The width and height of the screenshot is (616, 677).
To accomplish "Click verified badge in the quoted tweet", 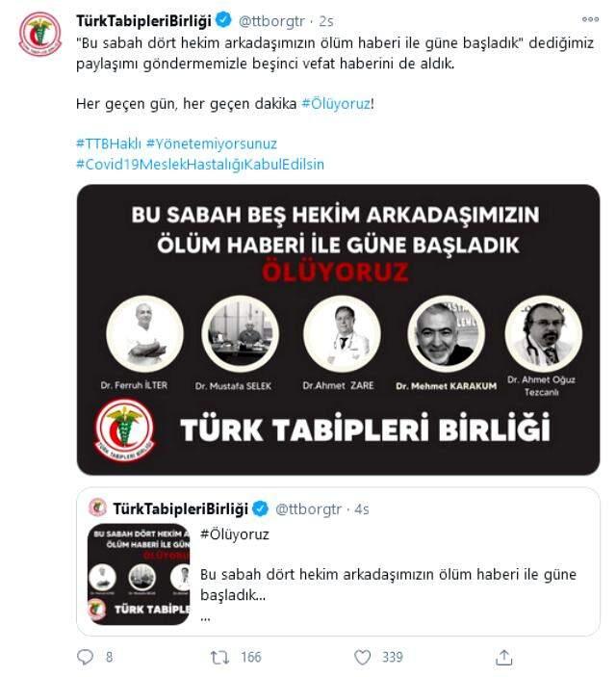I will pyautogui.click(x=260, y=508).
